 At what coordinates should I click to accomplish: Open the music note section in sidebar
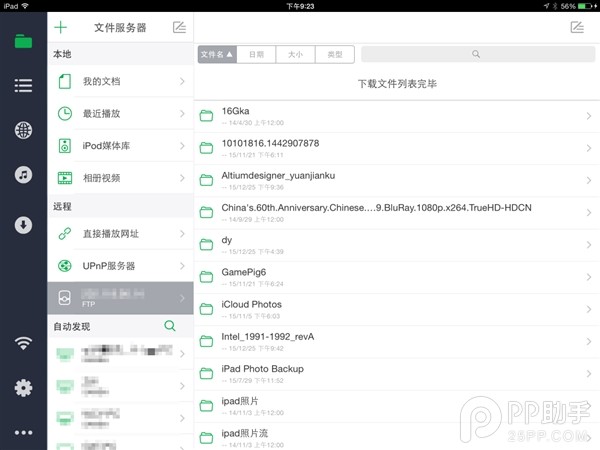tap(23, 175)
